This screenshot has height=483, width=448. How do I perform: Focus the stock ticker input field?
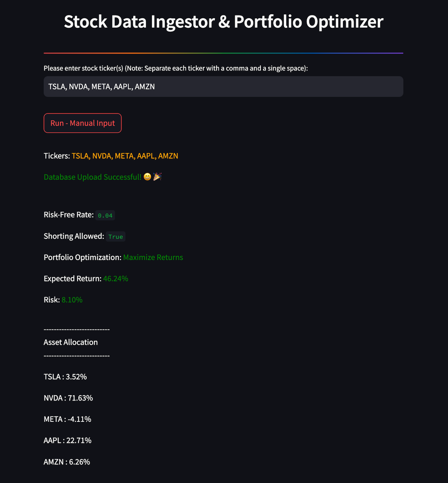[x=223, y=87]
